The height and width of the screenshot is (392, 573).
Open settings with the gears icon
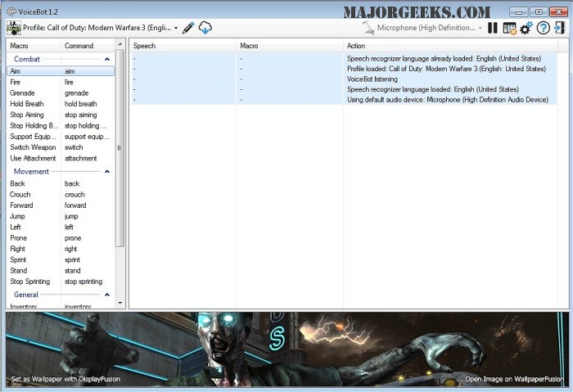(526, 28)
